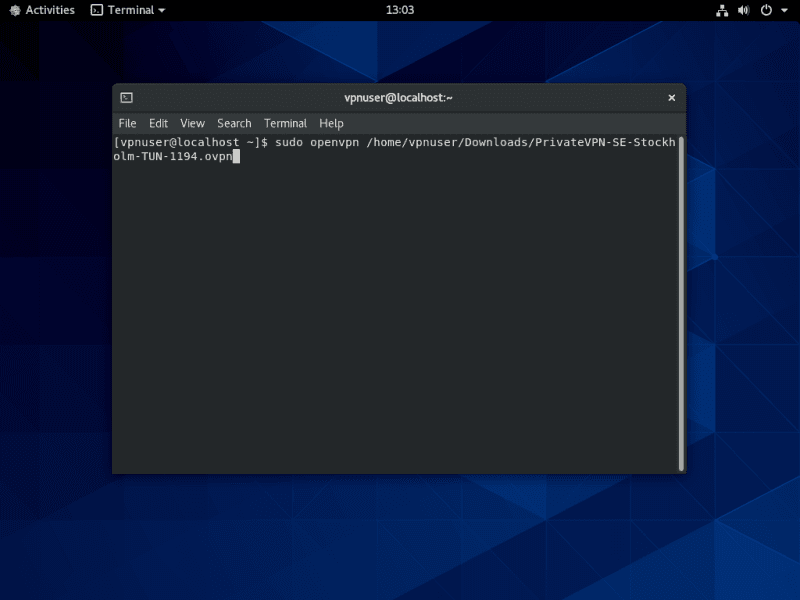Click the Terminal icon in the top bar
The height and width of the screenshot is (600, 800).
(x=96, y=10)
